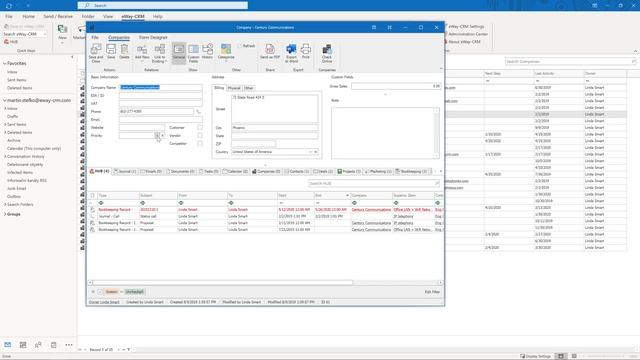Select the Journal - Call row
Image resolution: width=640 pixels, height=360 pixels.
pos(266,216)
